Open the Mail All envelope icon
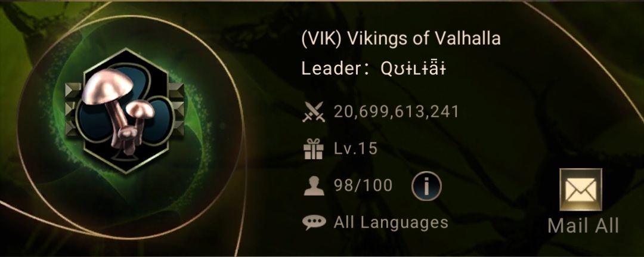This screenshot has width=644, height=257. [x=581, y=190]
